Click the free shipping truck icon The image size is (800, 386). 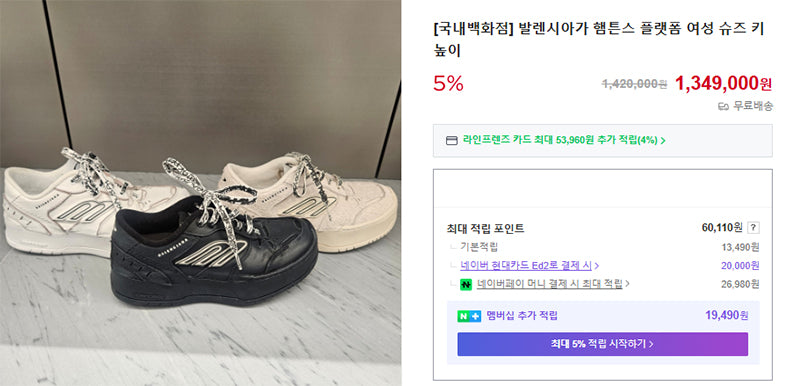723,107
